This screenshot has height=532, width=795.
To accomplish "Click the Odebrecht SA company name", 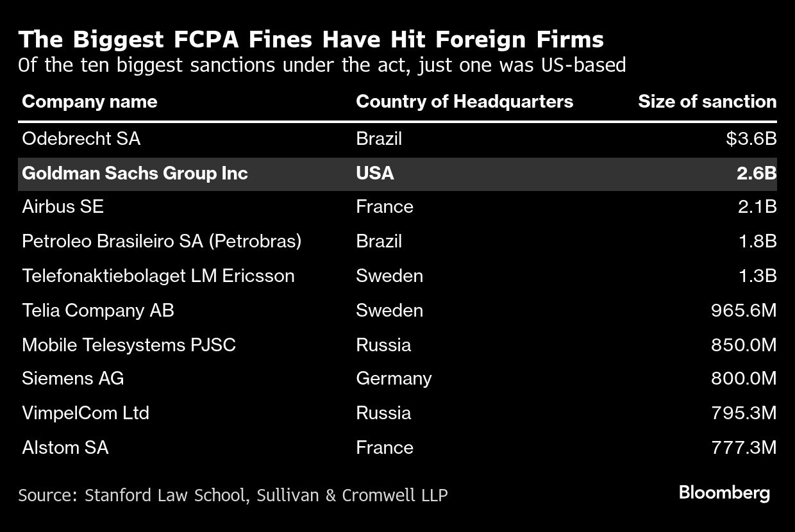I will tap(81, 138).
